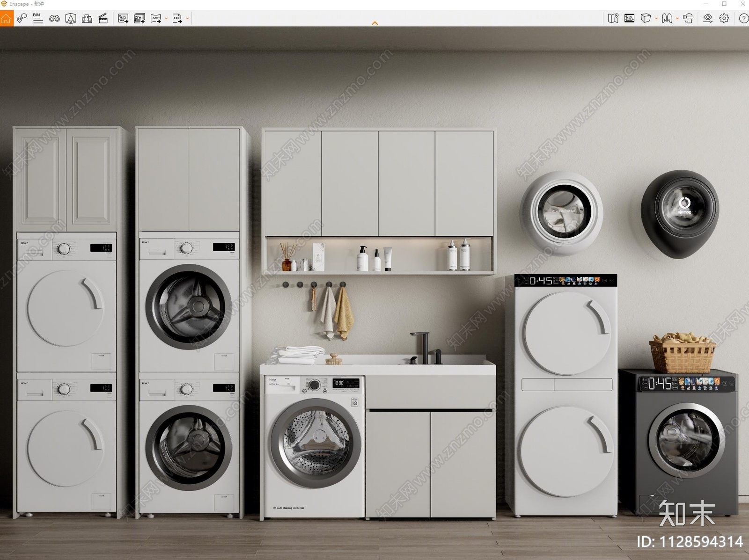Open the Help question-mark icon
Viewport: 749px width, 560px height.
click(743, 19)
